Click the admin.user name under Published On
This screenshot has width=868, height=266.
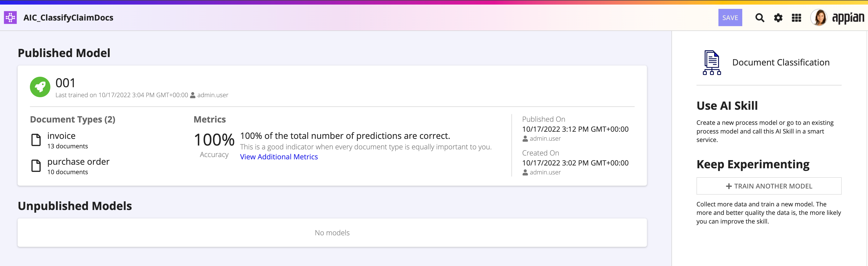pyautogui.click(x=545, y=139)
